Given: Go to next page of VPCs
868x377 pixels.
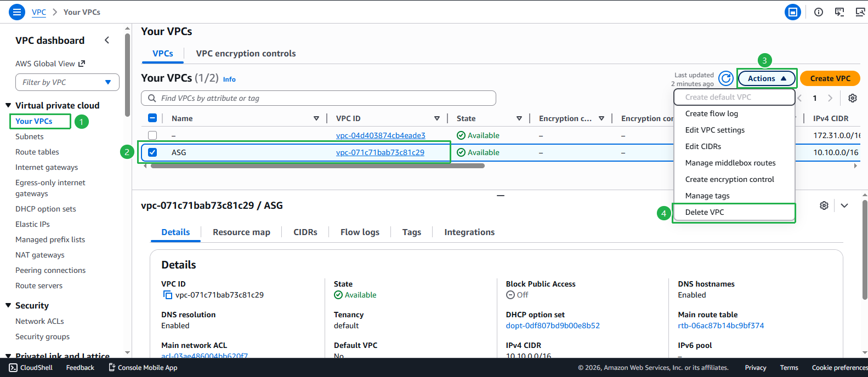Looking at the screenshot, I should [830, 98].
